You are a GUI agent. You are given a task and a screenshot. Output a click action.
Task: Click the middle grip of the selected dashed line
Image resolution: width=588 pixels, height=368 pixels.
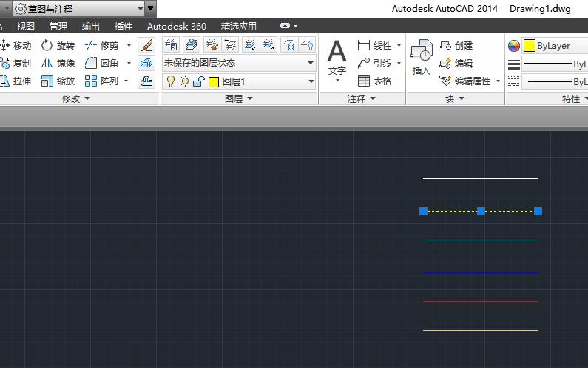pyautogui.click(x=481, y=211)
